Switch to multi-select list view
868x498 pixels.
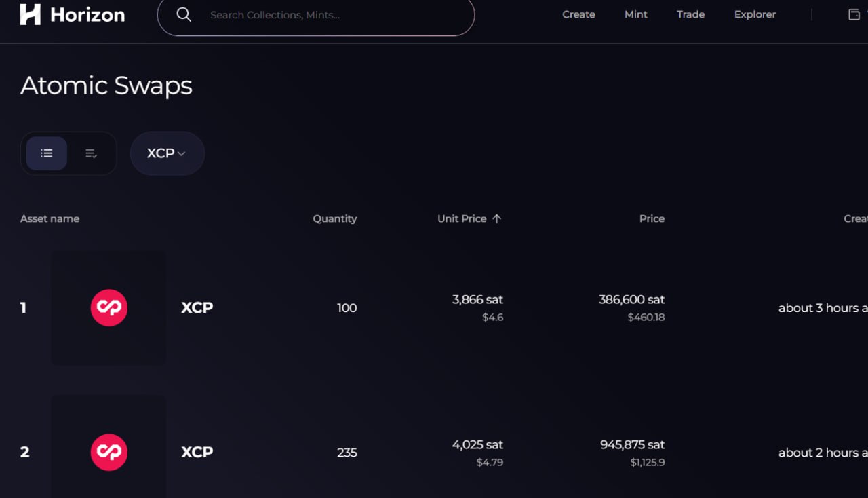coord(91,153)
